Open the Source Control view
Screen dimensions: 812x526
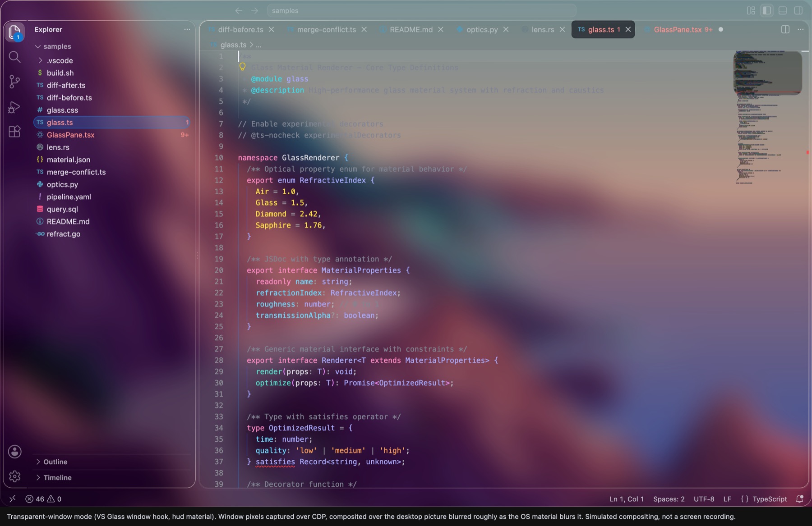coord(14,82)
